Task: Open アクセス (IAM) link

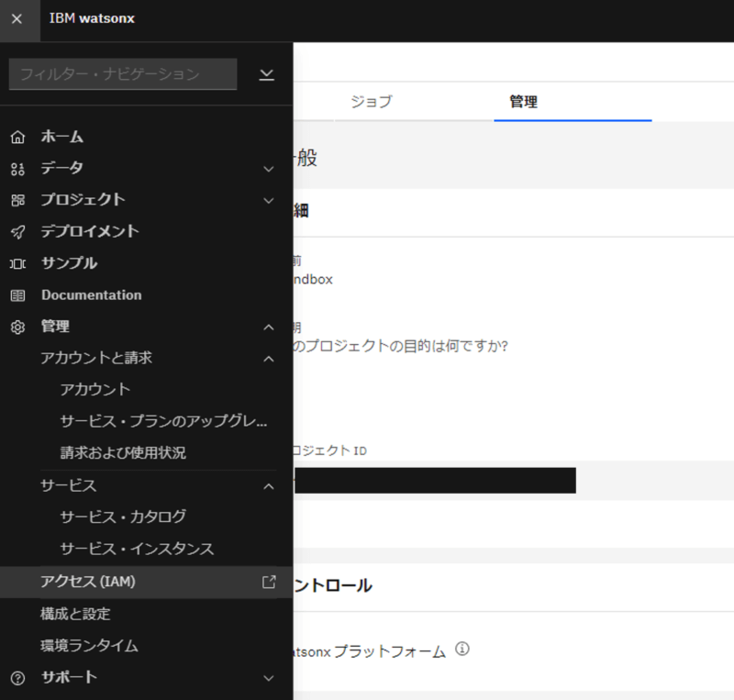Action: coord(88,582)
